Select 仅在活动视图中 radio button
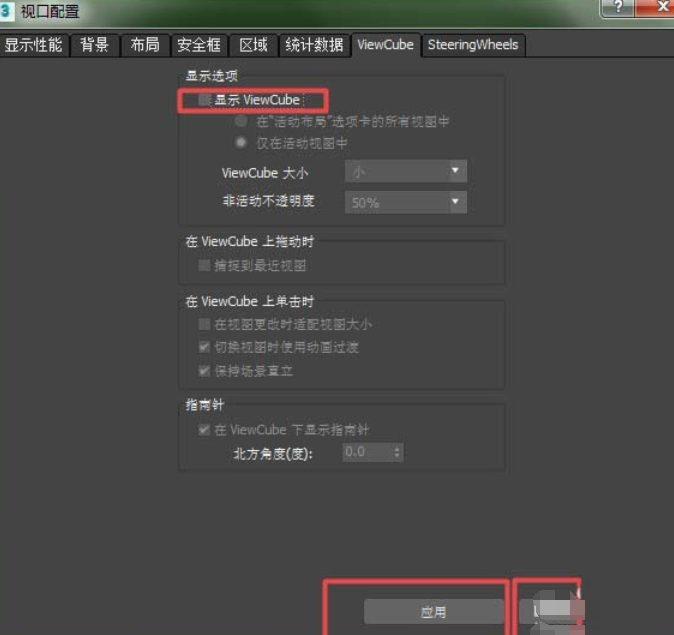 (x=241, y=143)
